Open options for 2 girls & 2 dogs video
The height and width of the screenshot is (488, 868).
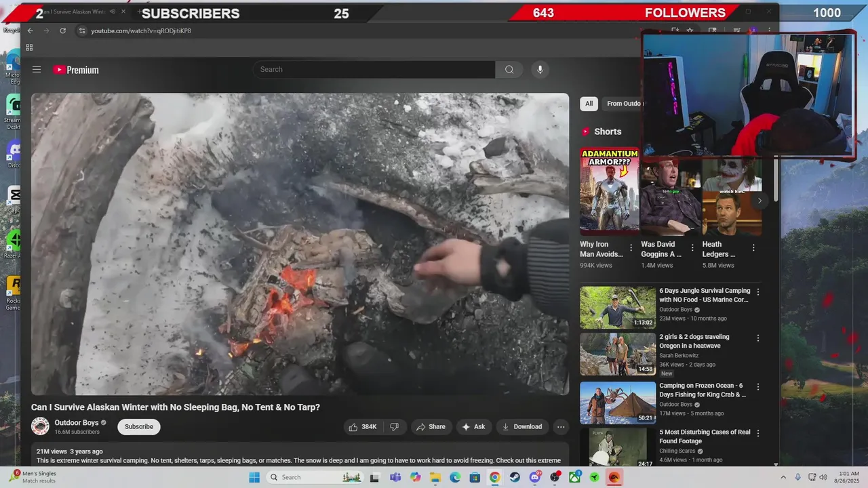pyautogui.click(x=758, y=338)
